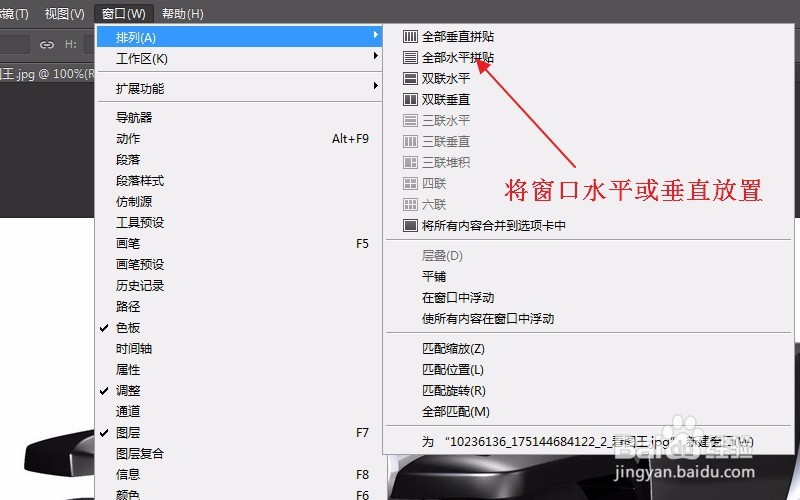Viewport: 800px width, 500px height.
Task: Open the 视图(V) menu
Action: 65,14
